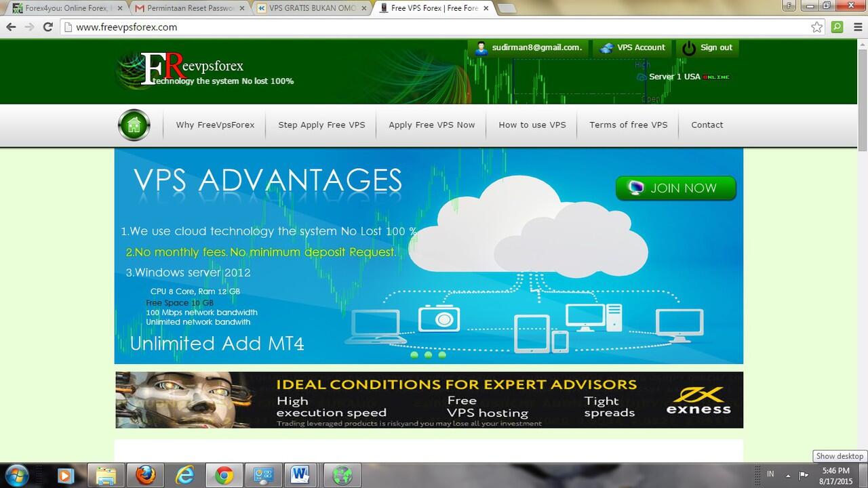Open a new Chrome tab

(507, 9)
